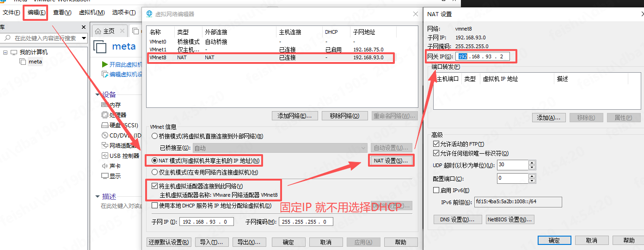Select the meta virtual machine in library
The height and width of the screenshot is (250, 644).
click(x=35, y=62)
